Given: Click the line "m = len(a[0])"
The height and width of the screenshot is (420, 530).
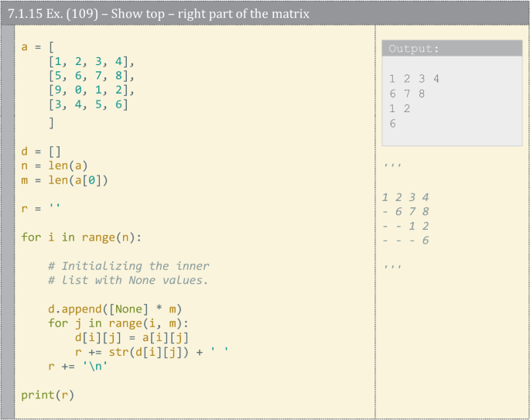Looking at the screenshot, I should click(x=64, y=180).
